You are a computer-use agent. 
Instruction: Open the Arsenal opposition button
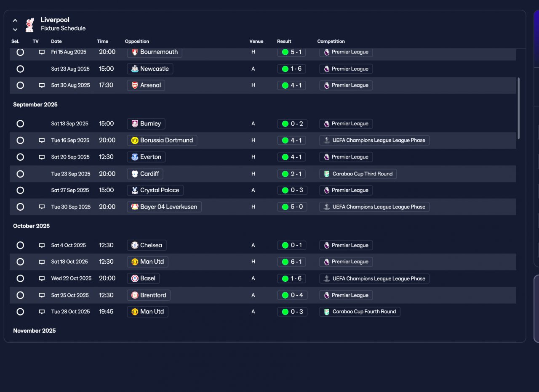click(x=146, y=85)
